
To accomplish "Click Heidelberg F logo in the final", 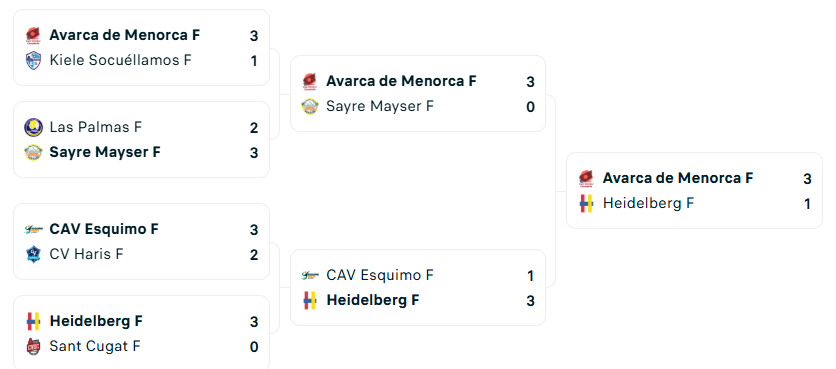I will [586, 204].
